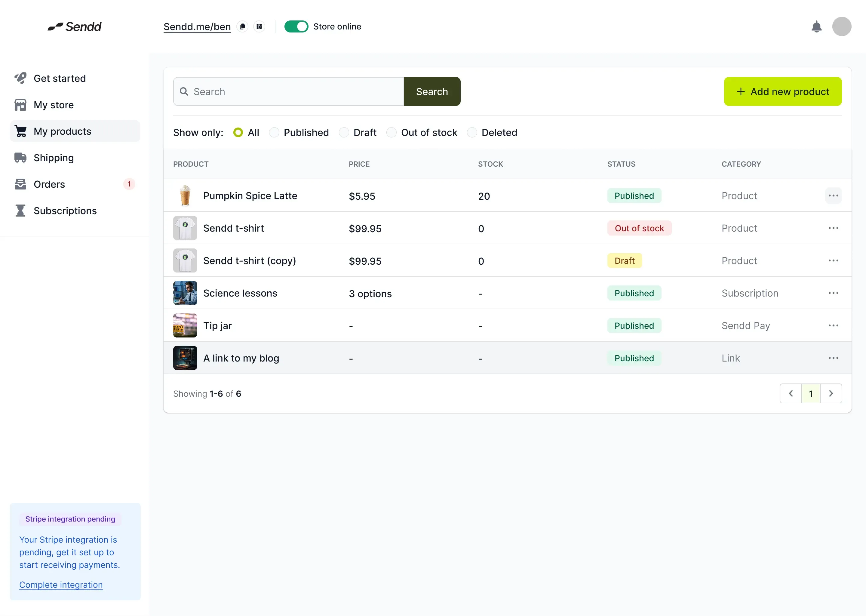866x616 pixels.
Task: Click the STOCK column header
Action: (x=490, y=164)
